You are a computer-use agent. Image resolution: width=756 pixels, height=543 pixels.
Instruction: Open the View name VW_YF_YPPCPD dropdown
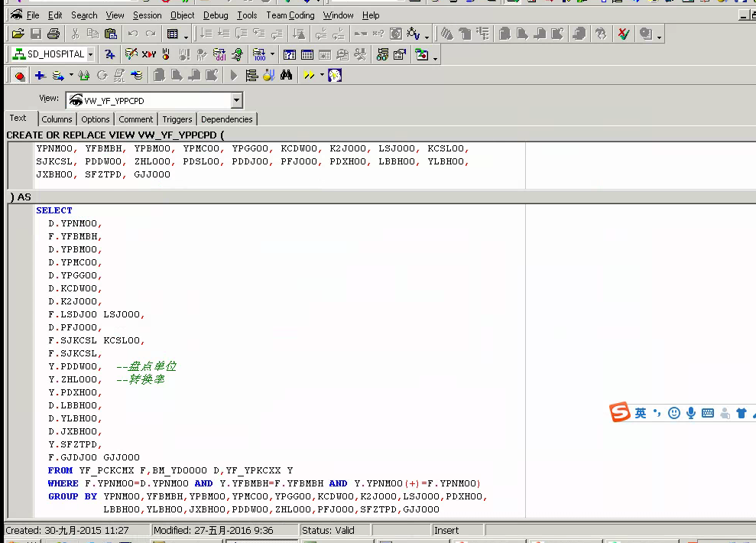coord(236,100)
